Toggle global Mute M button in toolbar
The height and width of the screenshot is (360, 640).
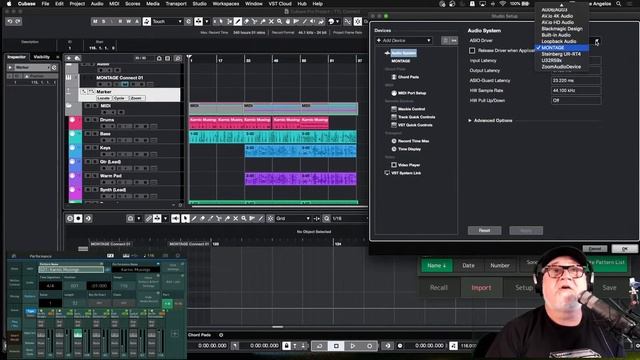[x=95, y=21]
